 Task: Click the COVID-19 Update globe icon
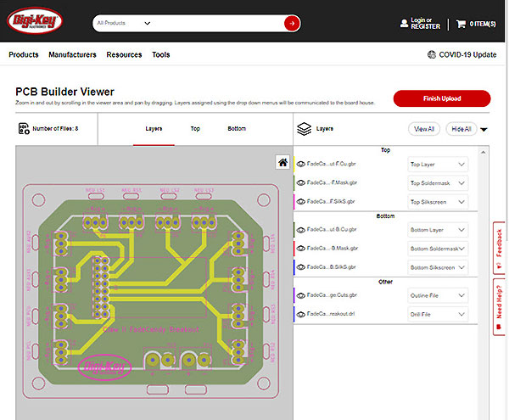pyautogui.click(x=432, y=55)
